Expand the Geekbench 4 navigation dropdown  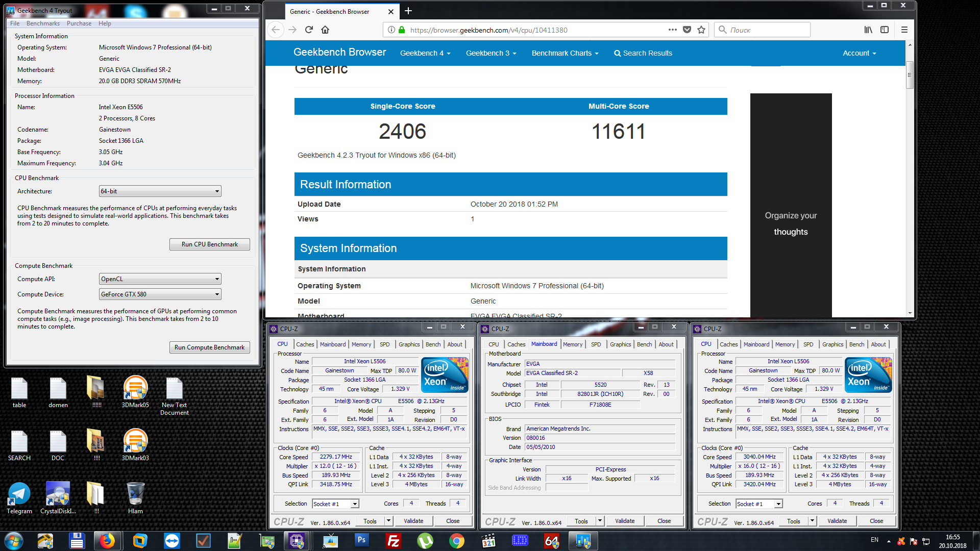[x=425, y=53]
